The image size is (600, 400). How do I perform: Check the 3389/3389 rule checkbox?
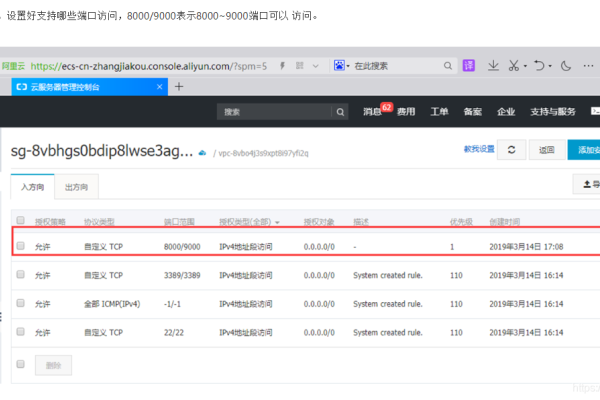click(21, 274)
